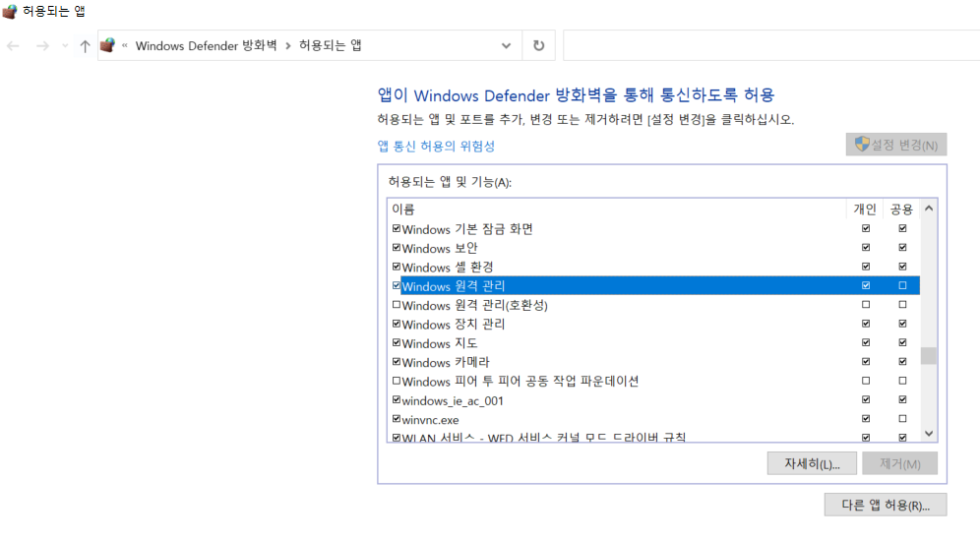Click 다른 앱 허용(R)... button
The image size is (980, 540).
pos(886,505)
